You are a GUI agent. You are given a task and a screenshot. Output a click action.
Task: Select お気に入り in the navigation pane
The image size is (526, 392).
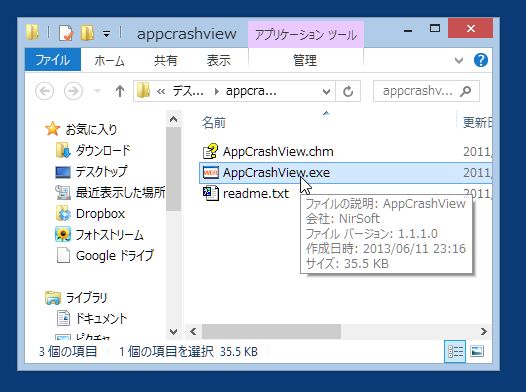(x=91, y=129)
